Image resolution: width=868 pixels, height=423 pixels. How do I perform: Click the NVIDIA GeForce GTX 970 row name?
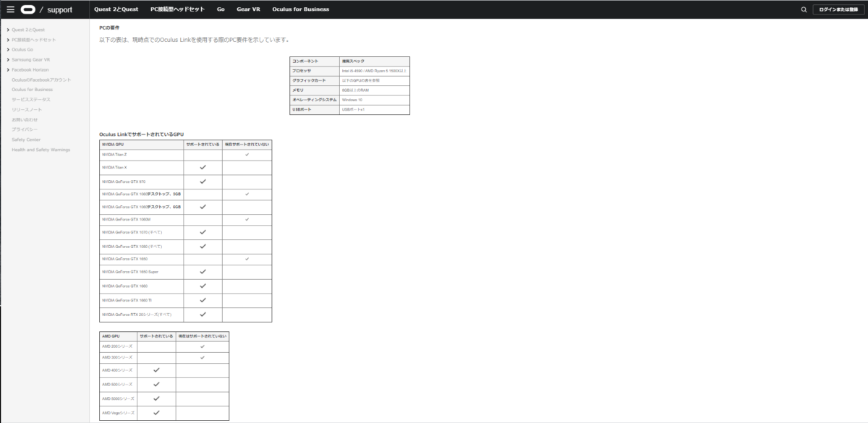[x=124, y=181]
